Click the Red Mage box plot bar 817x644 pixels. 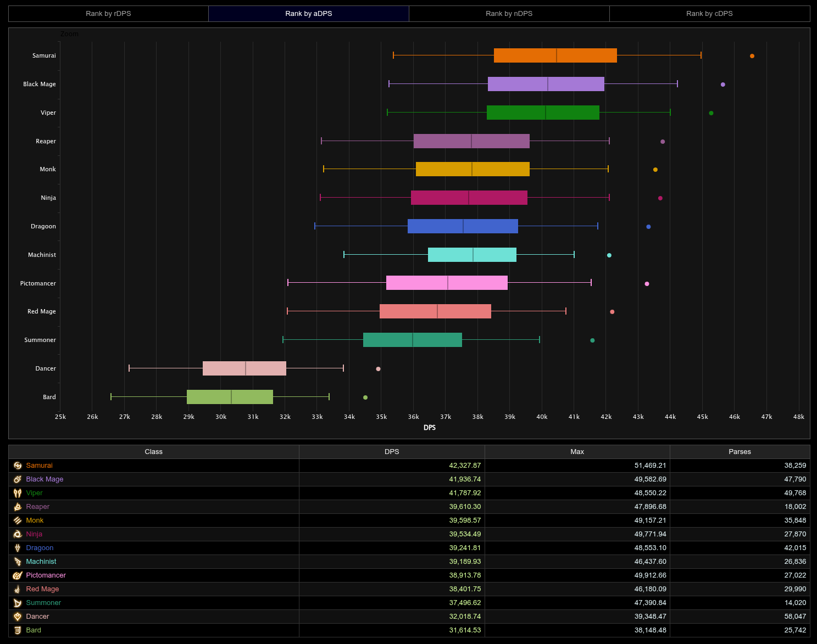coord(435,311)
